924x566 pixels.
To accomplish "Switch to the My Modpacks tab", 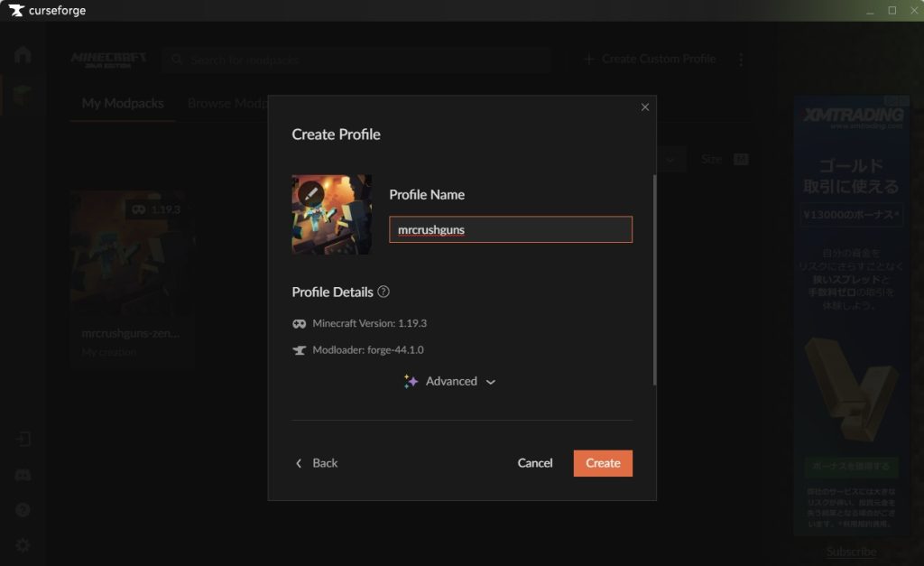I will 123,104.
